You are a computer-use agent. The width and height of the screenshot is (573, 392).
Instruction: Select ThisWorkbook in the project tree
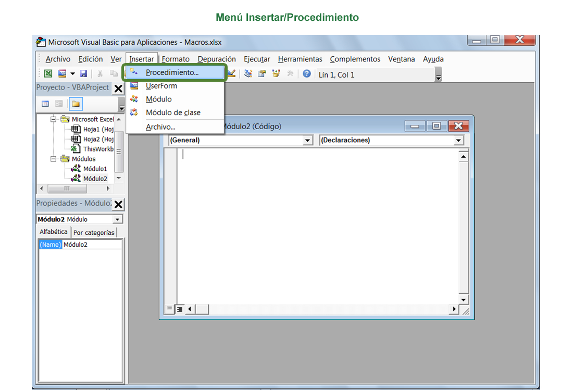98,149
